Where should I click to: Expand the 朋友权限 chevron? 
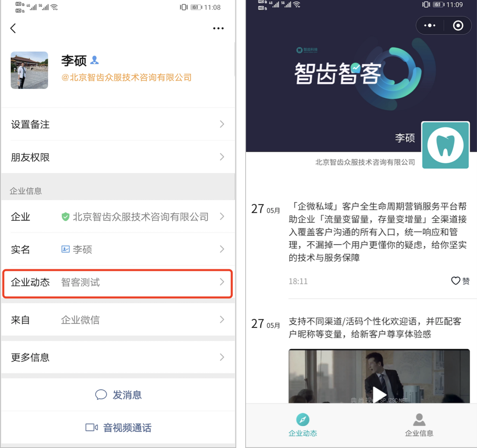click(222, 157)
